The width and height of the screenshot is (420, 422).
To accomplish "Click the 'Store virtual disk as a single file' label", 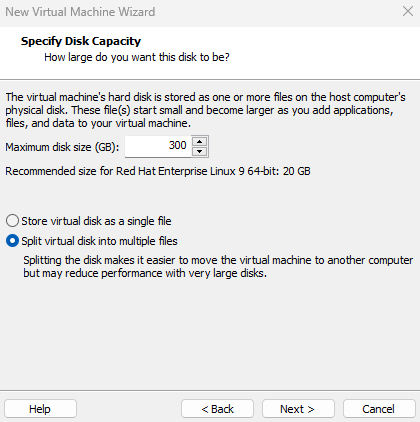I will coord(96,221).
